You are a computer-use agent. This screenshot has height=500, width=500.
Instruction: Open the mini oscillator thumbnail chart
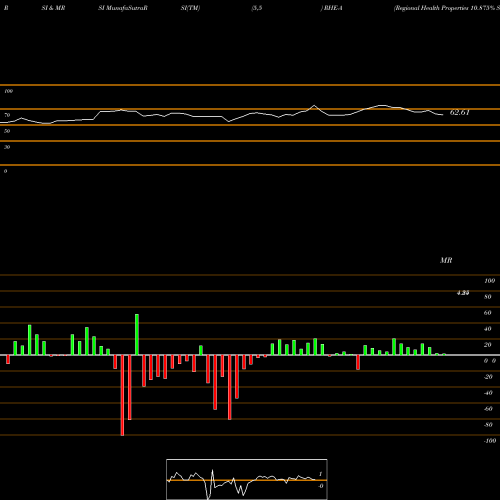coord(247,479)
